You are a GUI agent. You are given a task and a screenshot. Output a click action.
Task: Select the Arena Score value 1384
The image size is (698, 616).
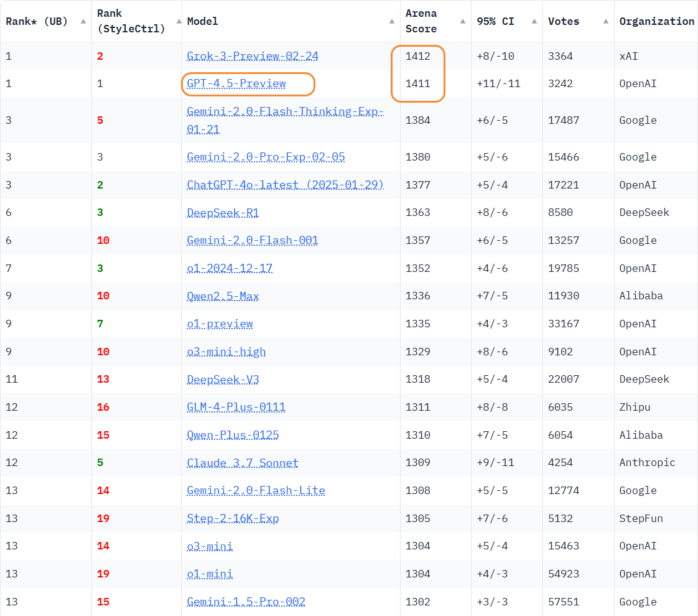418,120
